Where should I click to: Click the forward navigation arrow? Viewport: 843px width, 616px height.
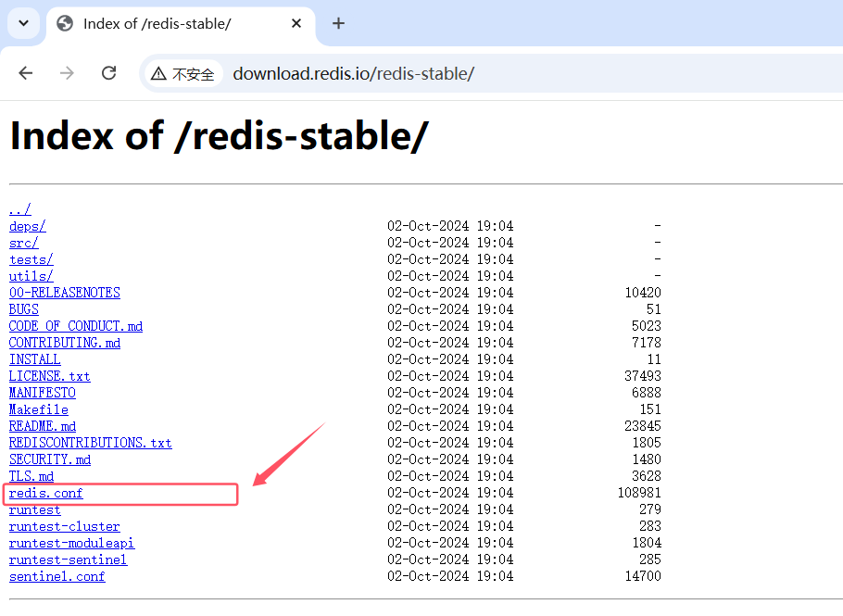point(67,73)
